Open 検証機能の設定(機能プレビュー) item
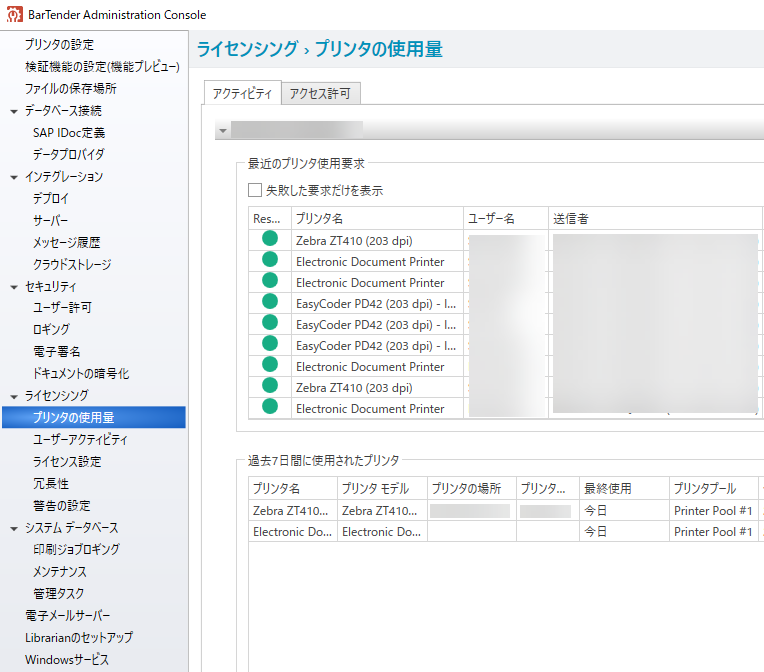Viewport: 764px width, 672px height. pos(102,66)
